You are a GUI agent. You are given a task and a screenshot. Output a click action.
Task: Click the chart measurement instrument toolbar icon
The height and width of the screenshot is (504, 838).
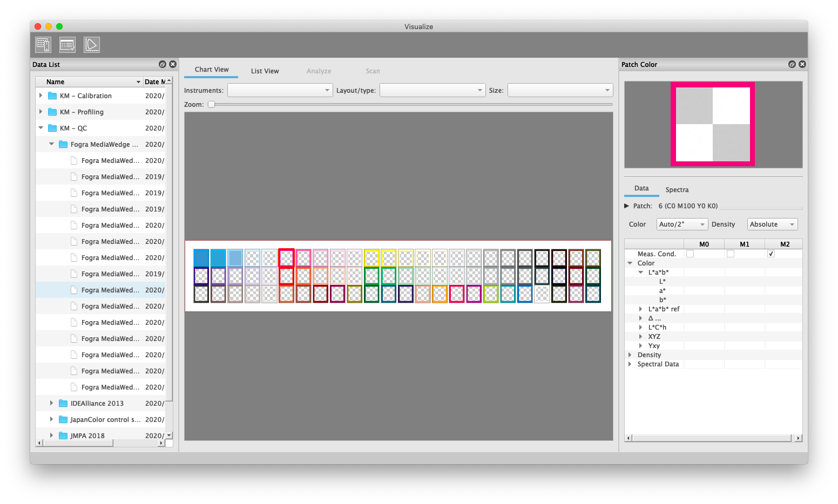coord(43,45)
